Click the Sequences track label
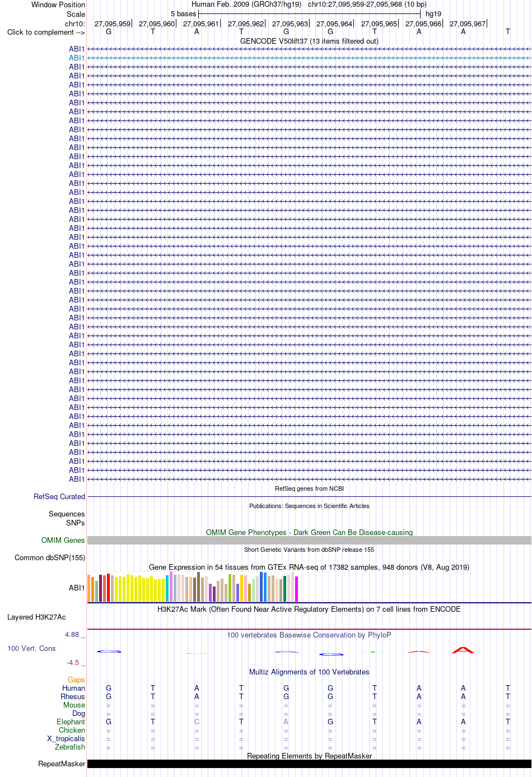Image resolution: width=532 pixels, height=777 pixels. point(67,514)
